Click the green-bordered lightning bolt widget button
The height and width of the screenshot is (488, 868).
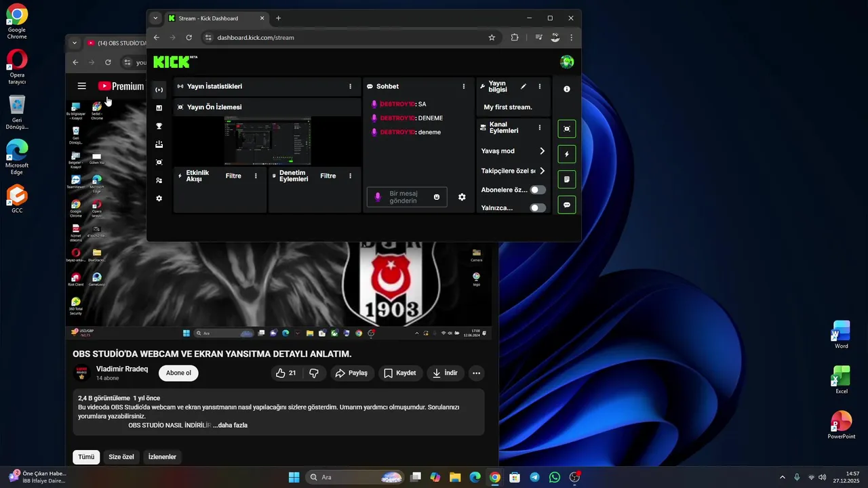pos(567,154)
